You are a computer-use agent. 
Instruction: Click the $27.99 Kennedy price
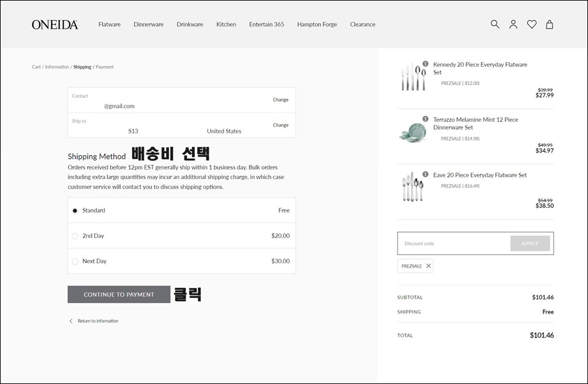(x=545, y=96)
